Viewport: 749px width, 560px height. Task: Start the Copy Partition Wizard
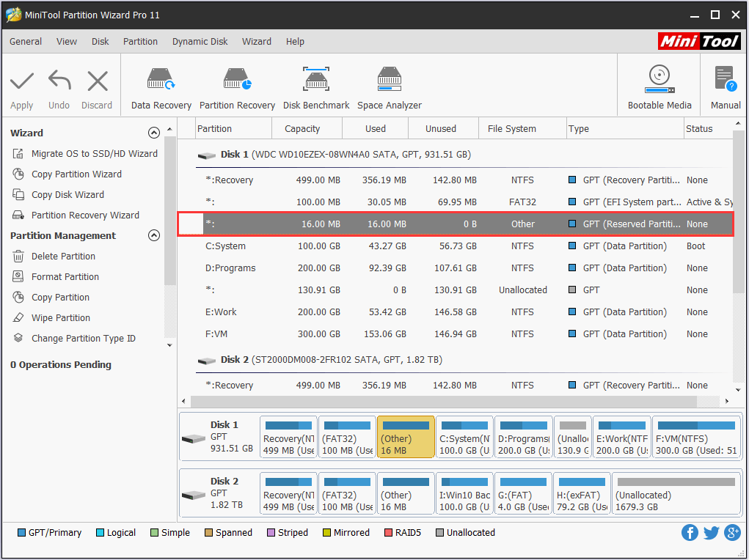pos(76,174)
